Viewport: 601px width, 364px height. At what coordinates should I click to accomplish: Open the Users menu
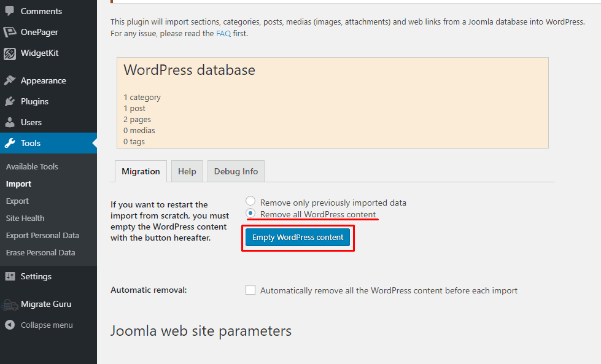coord(31,122)
